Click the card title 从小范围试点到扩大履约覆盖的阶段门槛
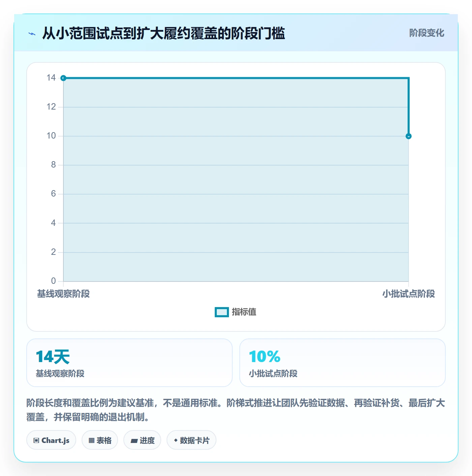This screenshot has width=472, height=476. [164, 33]
